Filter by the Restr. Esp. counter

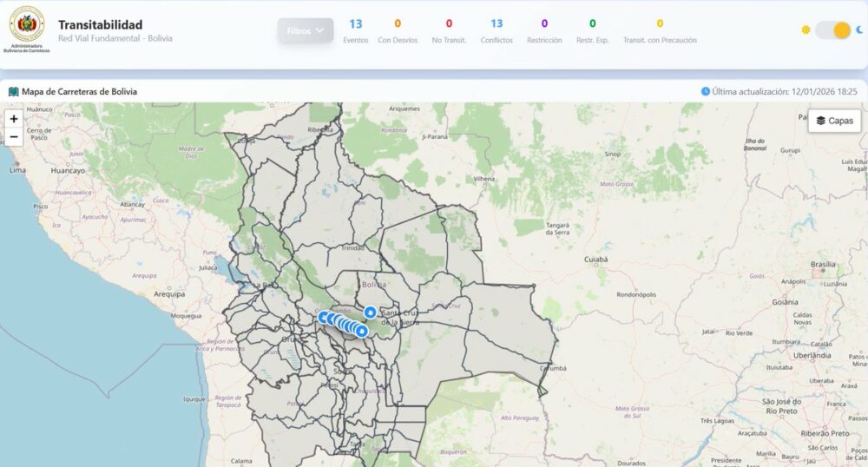tap(592, 30)
